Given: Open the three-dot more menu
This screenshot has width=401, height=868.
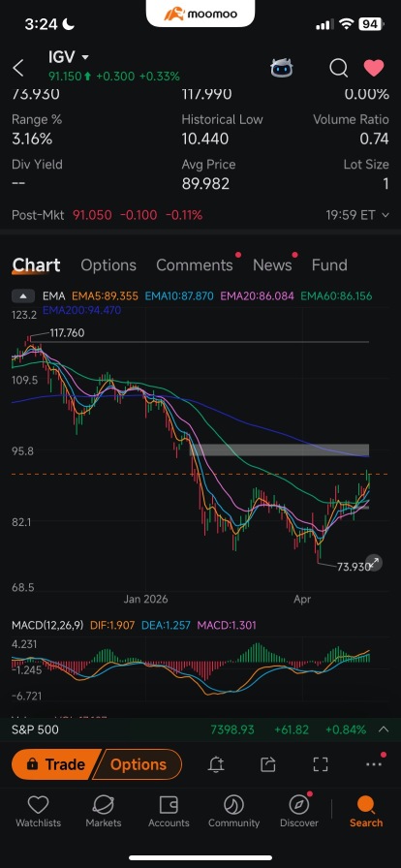Looking at the screenshot, I should pyautogui.click(x=374, y=764).
